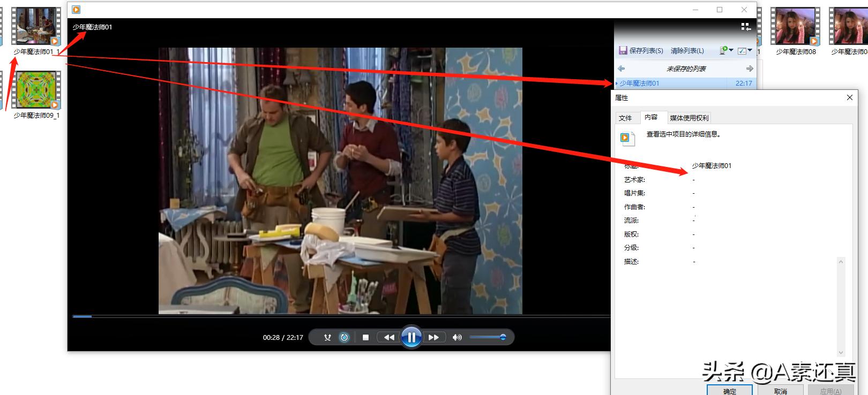Screen dimensions: 868x395
Task: Switch to Library view icon
Action: coord(746,27)
